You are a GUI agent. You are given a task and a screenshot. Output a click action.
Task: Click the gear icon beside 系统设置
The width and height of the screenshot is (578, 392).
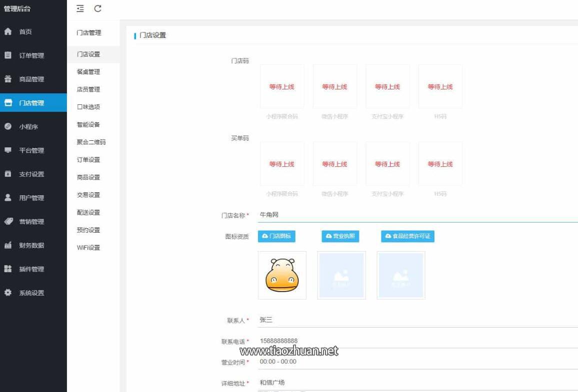click(8, 293)
